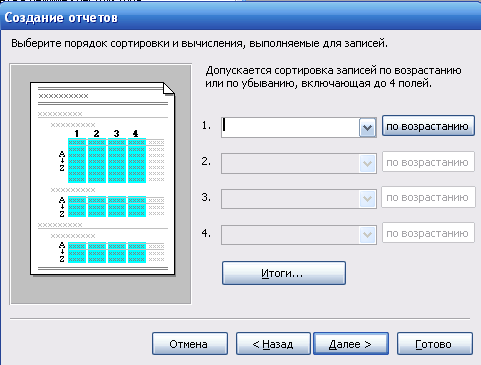Click the Отмена button
Screen dimensions: 481x365
190,344
